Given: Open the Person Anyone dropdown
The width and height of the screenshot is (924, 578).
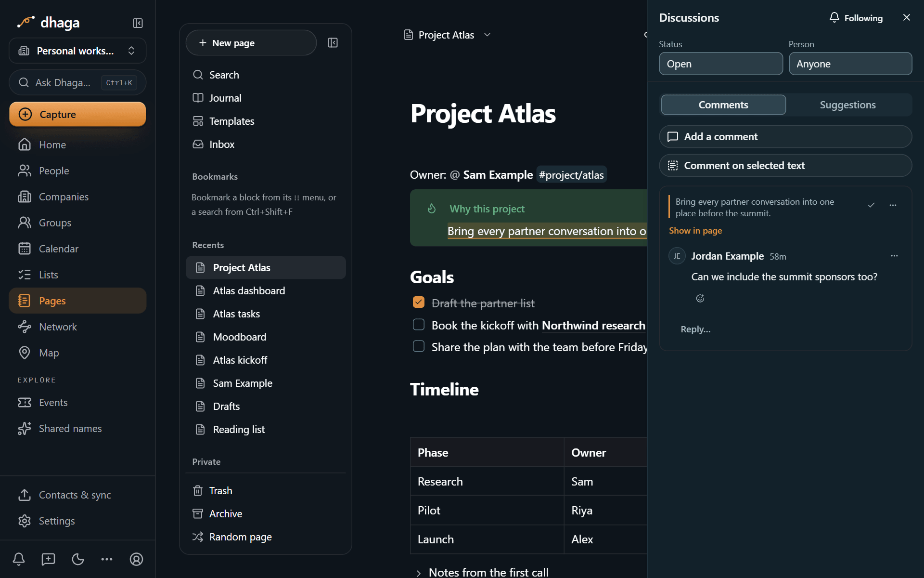Looking at the screenshot, I should click(850, 64).
